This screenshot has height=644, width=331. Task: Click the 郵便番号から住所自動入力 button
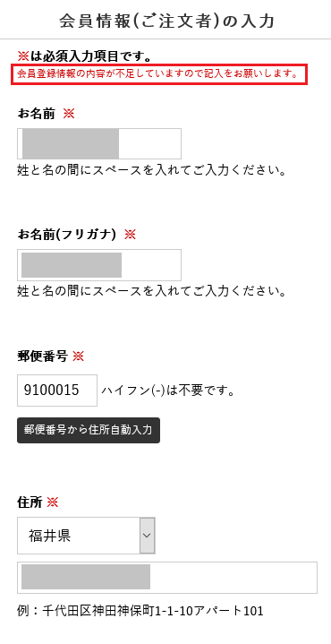89,430
